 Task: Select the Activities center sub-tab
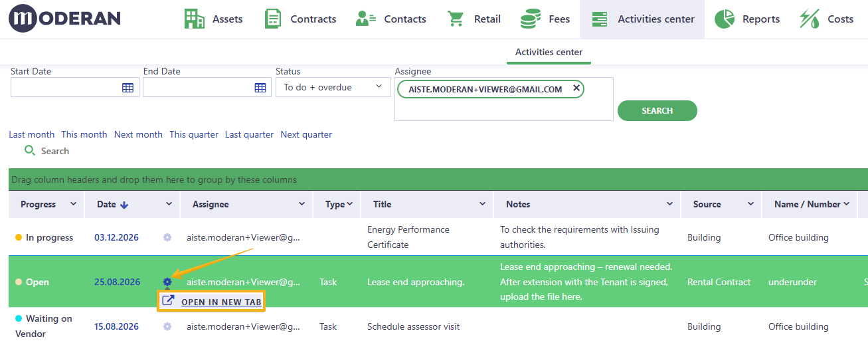(x=549, y=53)
